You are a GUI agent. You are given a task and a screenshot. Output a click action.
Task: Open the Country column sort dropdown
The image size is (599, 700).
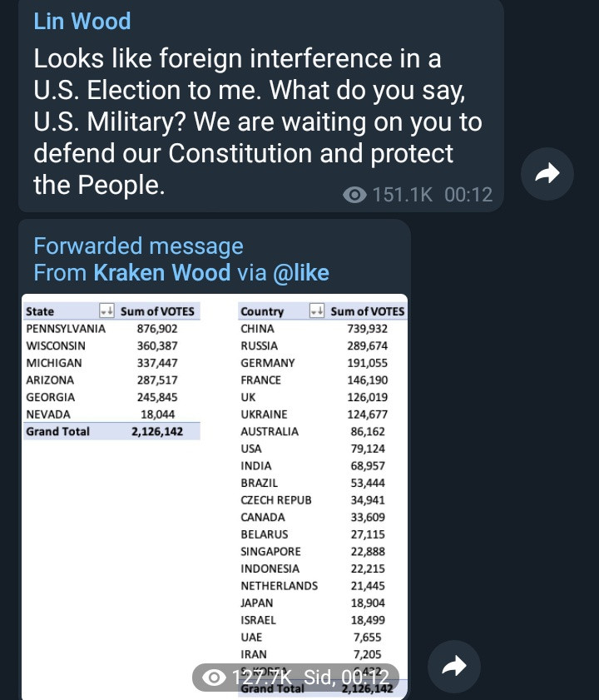[317, 310]
